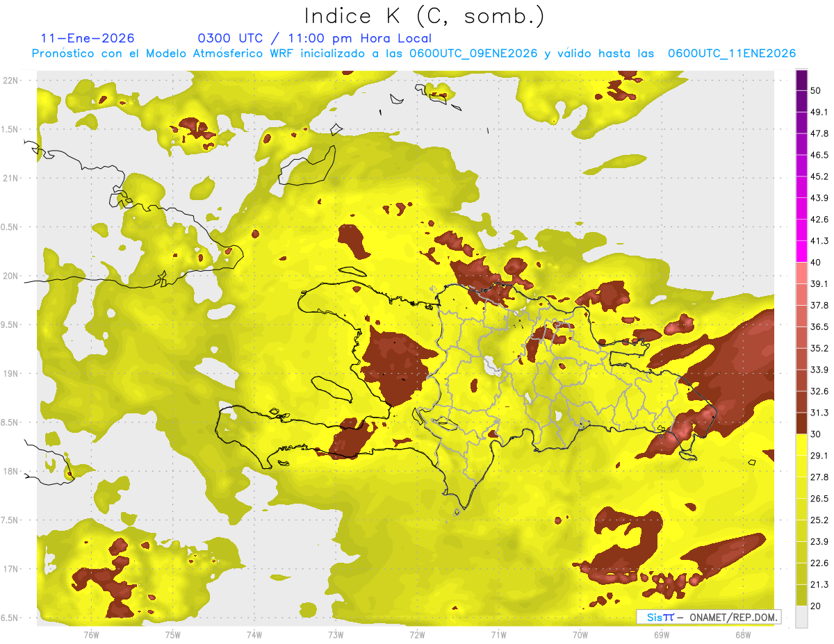Select the date label "11-Ene-2026"
The image size is (834, 644).
(88, 38)
